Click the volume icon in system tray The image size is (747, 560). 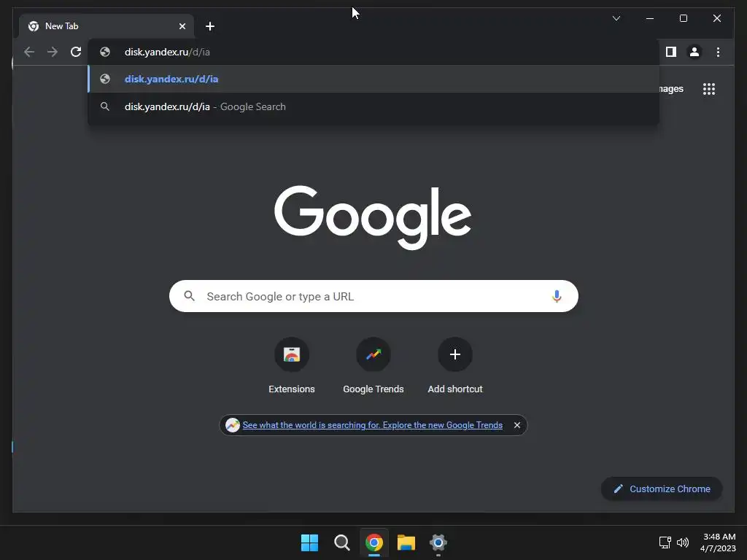pyautogui.click(x=683, y=542)
